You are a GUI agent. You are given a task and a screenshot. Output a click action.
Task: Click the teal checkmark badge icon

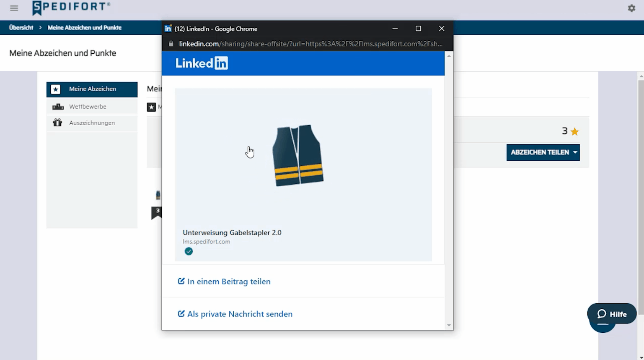click(x=189, y=251)
